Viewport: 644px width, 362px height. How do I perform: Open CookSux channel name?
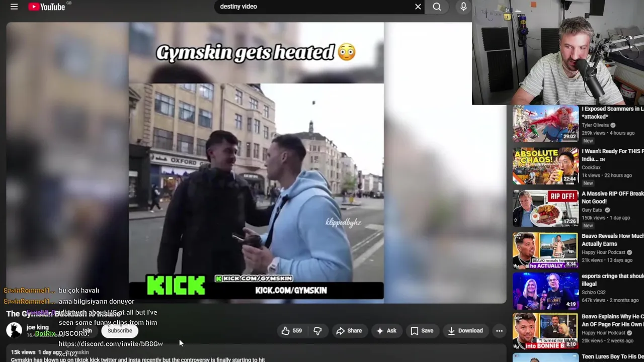[591, 167]
